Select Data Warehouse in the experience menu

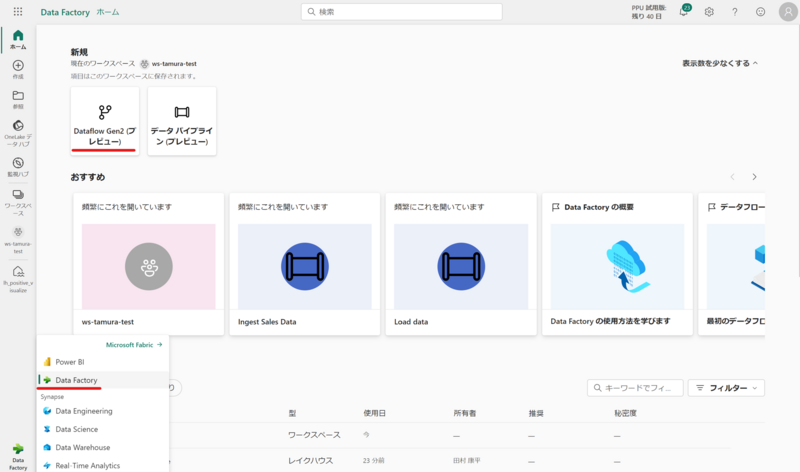click(103, 448)
